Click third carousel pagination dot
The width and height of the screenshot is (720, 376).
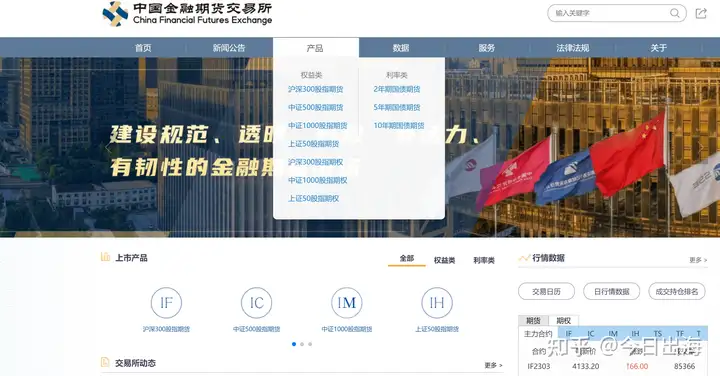click(310, 344)
